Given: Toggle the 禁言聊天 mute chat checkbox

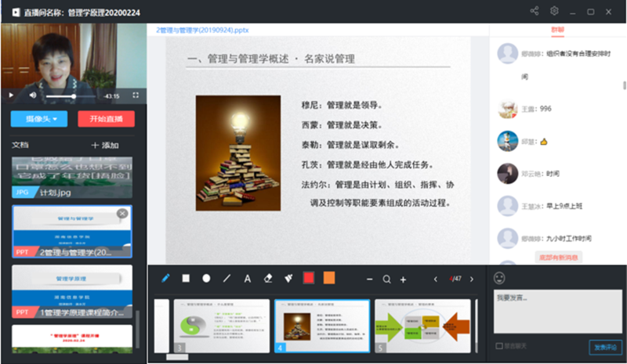Looking at the screenshot, I should 499,346.
